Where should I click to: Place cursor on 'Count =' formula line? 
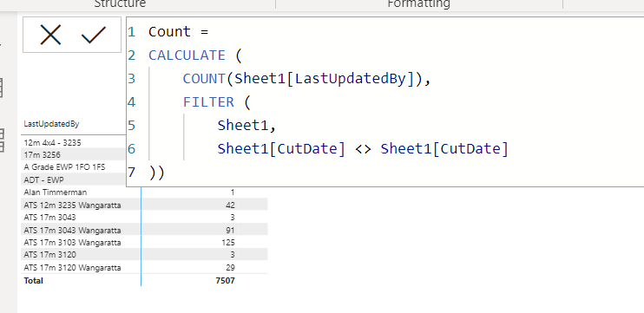click(x=179, y=31)
